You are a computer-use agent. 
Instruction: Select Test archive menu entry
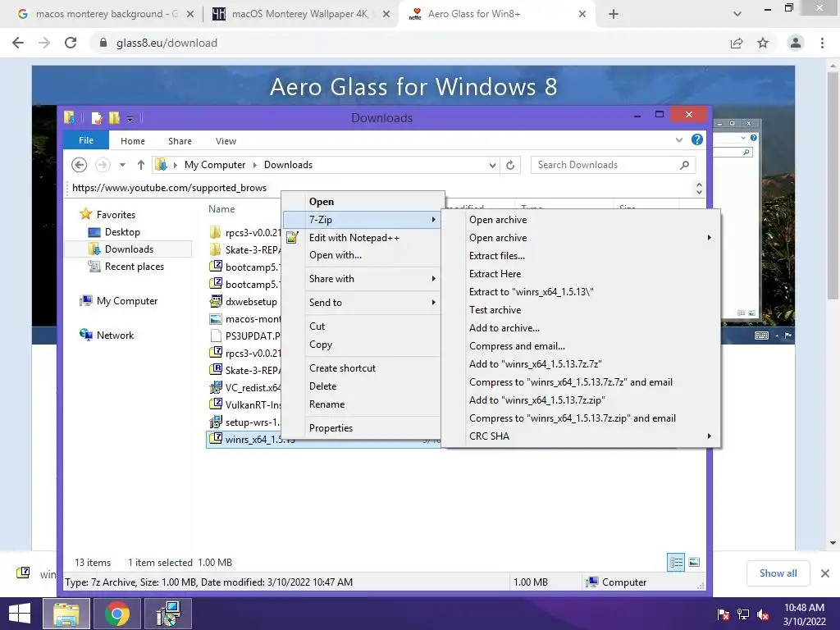pos(495,309)
